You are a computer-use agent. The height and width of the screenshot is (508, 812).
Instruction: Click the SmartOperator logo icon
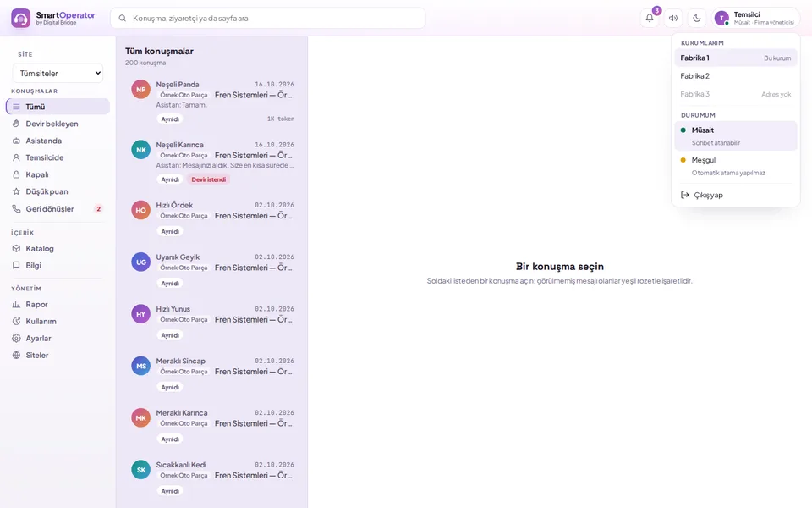20,18
